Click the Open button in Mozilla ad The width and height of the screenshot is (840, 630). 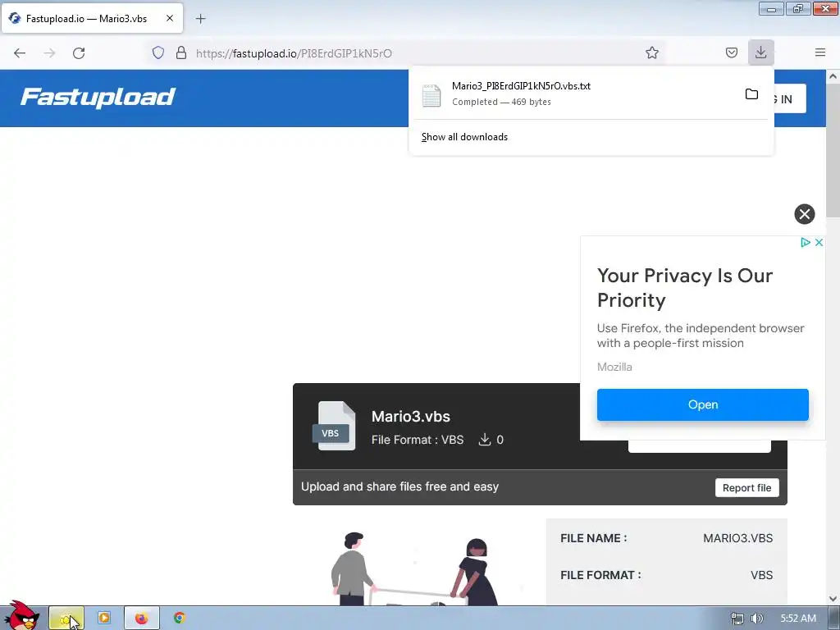click(x=702, y=404)
